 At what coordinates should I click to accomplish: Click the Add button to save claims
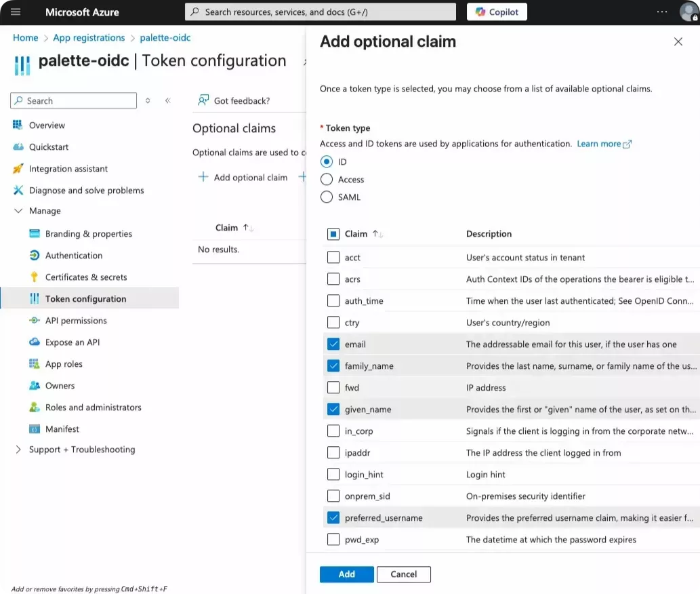point(346,574)
